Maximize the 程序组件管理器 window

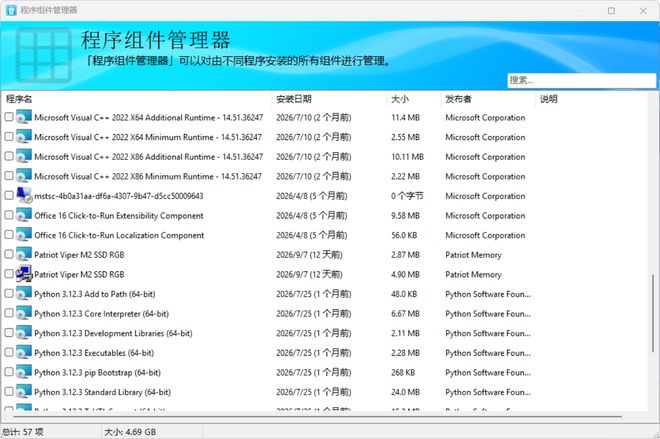pos(611,11)
